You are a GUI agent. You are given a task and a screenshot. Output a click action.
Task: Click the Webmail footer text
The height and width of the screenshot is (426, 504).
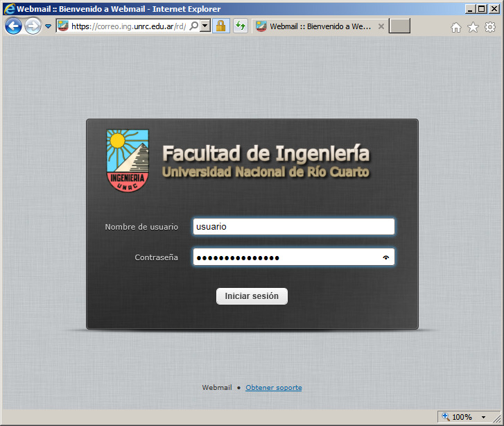[217, 388]
